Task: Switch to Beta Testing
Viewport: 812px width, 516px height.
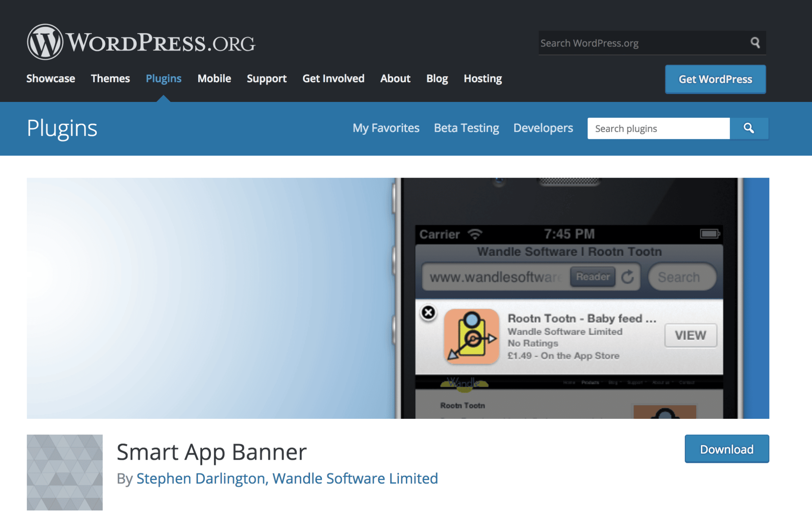Action: coord(466,128)
